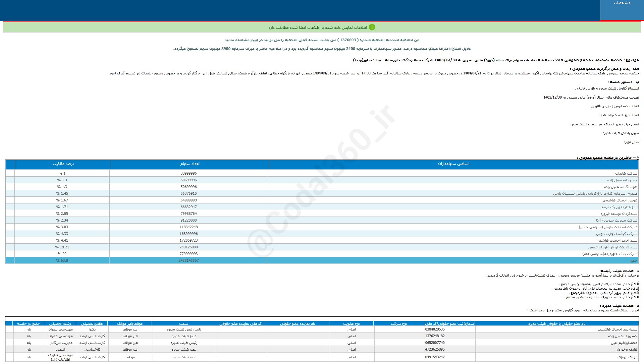Open the مشخصات tab
The height and width of the screenshot is (362, 644).
(622, 10)
